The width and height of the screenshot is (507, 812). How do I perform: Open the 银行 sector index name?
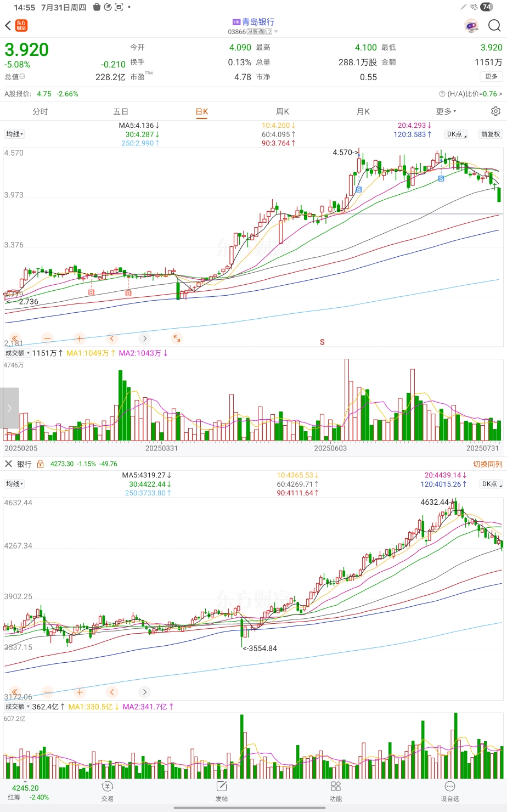tap(24, 464)
